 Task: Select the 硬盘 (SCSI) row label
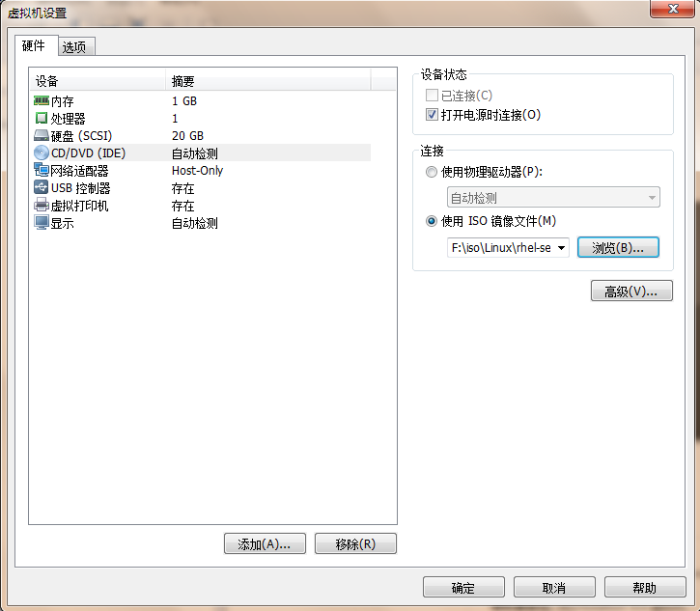pyautogui.click(x=81, y=136)
